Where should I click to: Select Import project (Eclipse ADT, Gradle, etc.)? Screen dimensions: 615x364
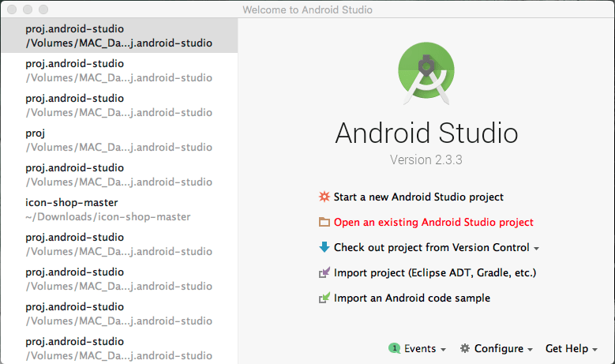[435, 272]
